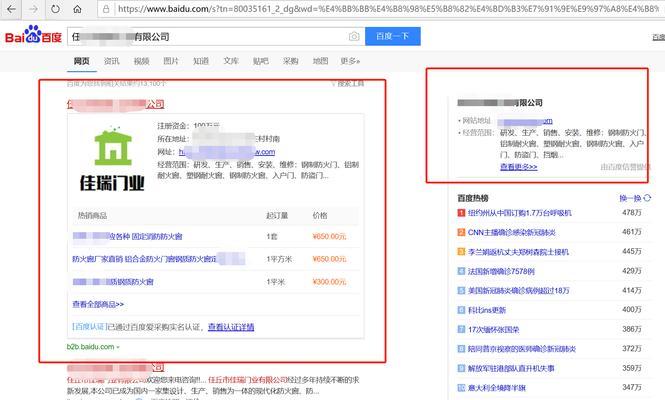The height and width of the screenshot is (400, 665).
Task: Click 查看更多>> in the right company panel
Action: coord(519,167)
